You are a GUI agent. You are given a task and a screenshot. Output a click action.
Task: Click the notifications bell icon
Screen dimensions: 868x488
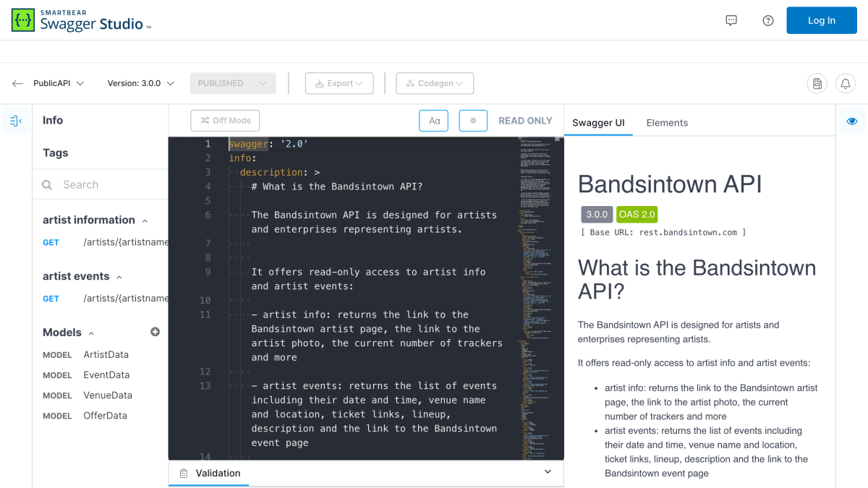coord(846,83)
